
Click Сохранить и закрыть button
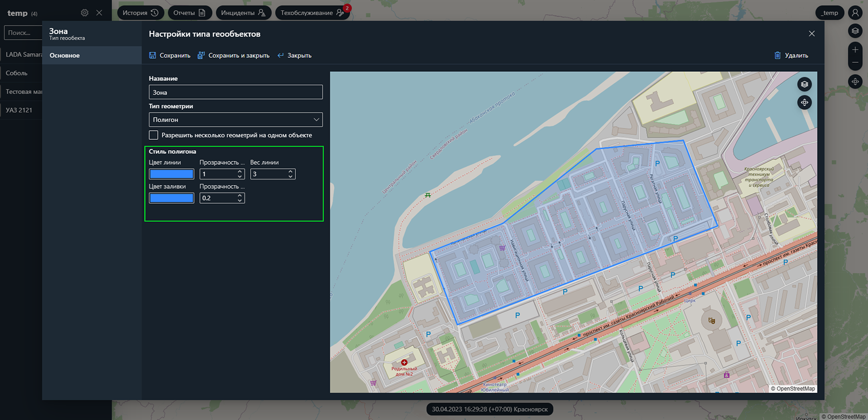[x=233, y=55]
